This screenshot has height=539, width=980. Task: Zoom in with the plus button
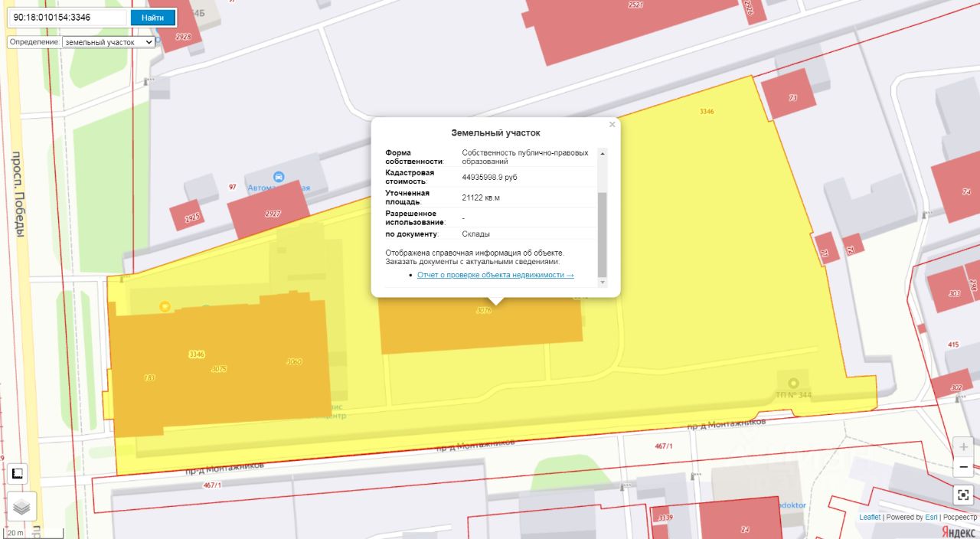point(963,447)
